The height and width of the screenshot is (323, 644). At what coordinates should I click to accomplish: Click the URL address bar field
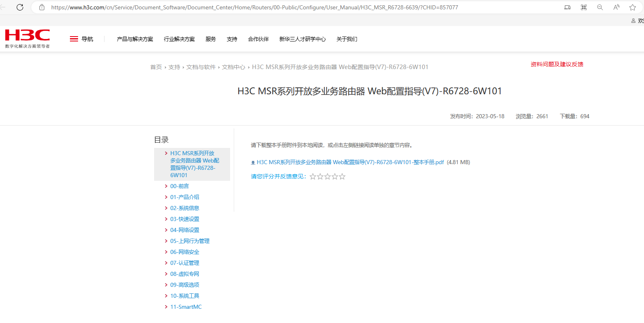click(x=301, y=7)
